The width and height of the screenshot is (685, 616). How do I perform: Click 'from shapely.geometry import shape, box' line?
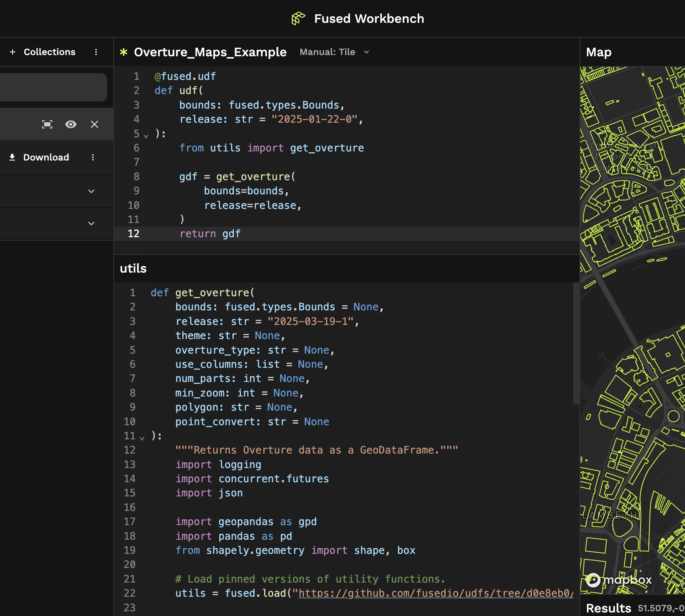pos(295,550)
